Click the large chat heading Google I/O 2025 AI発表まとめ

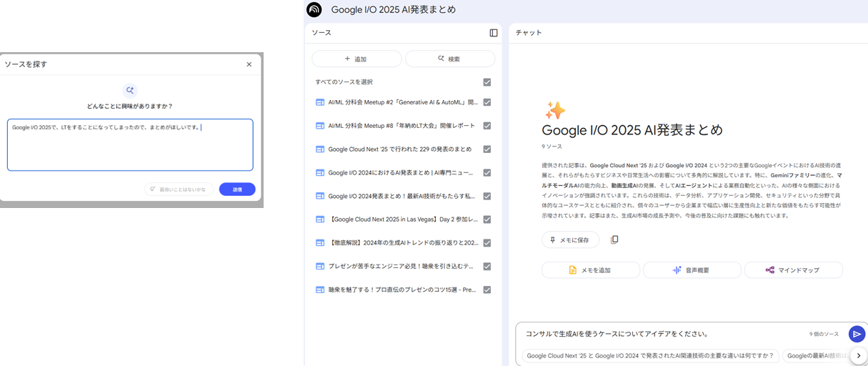[632, 130]
